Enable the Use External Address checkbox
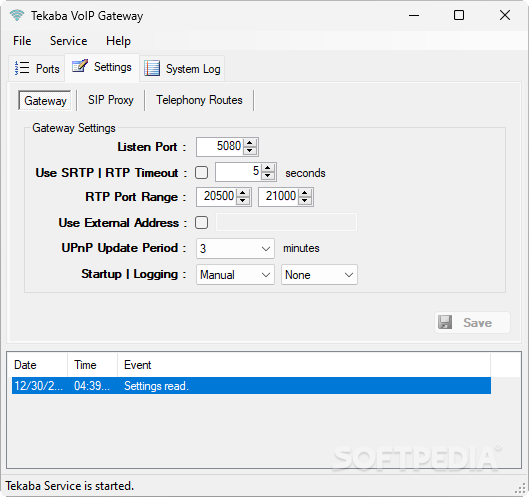Image resolution: width=529 pixels, height=497 pixels. [201, 223]
